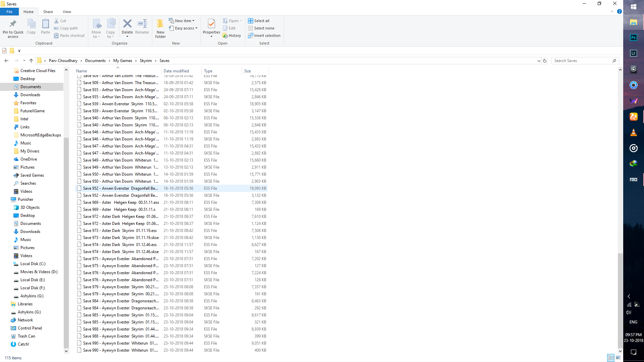This screenshot has width=644, height=362.
Task: Check the box for Save 974 Aster Dark Skyrim 01.12.46.ess
Action: coord(79,245)
